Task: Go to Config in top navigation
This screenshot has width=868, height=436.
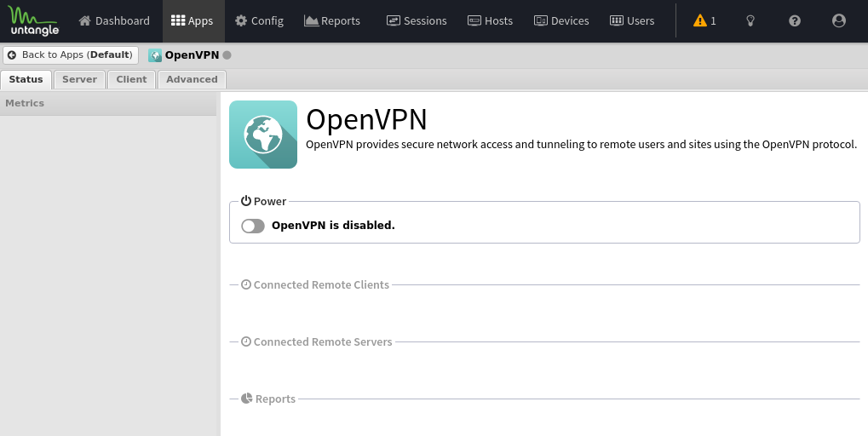Action: pyautogui.click(x=259, y=21)
